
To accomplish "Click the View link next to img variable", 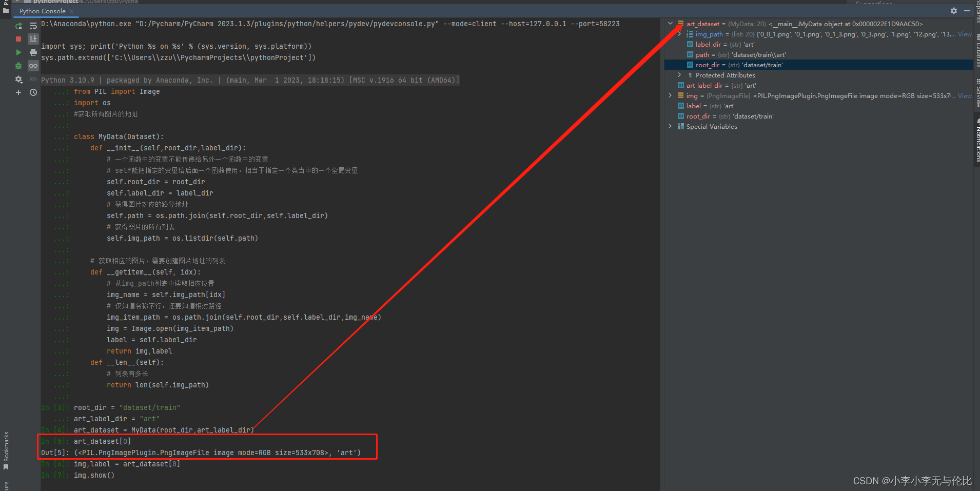I will pos(965,95).
